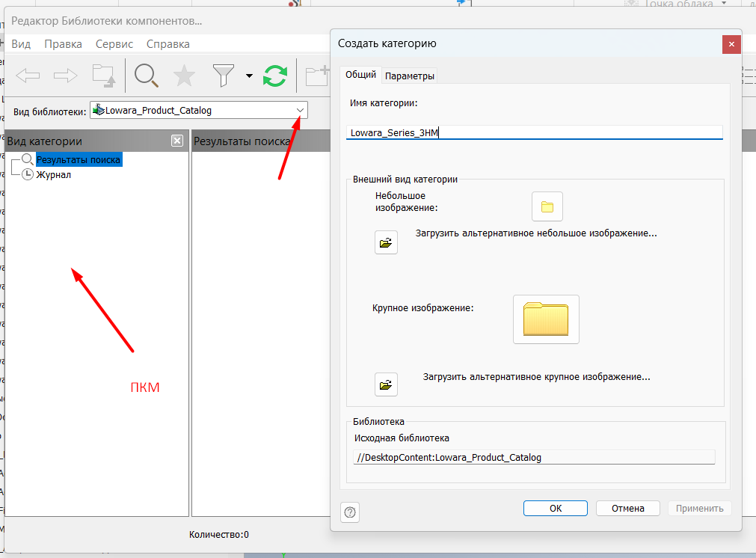The height and width of the screenshot is (558, 756).
Task: Click the Отмена button
Action: [x=627, y=509]
